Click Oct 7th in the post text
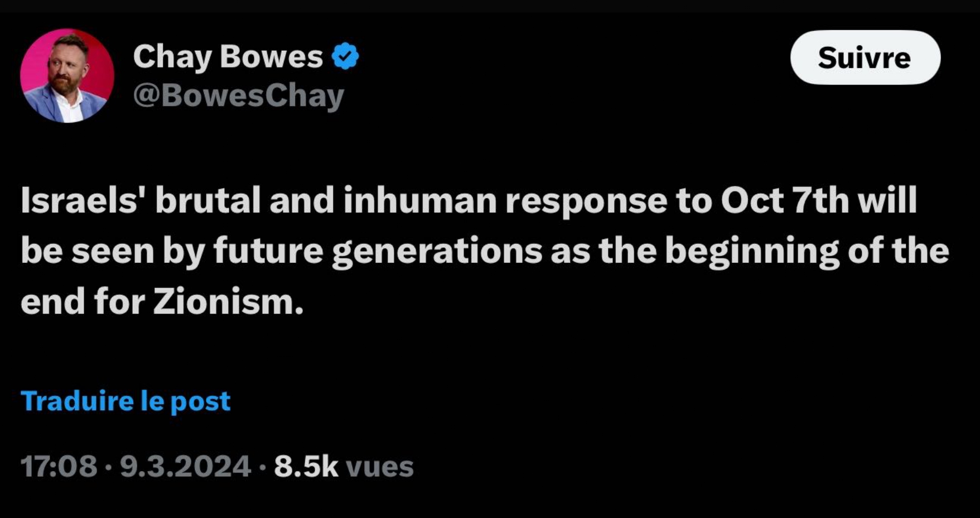The image size is (980, 518). [785, 200]
